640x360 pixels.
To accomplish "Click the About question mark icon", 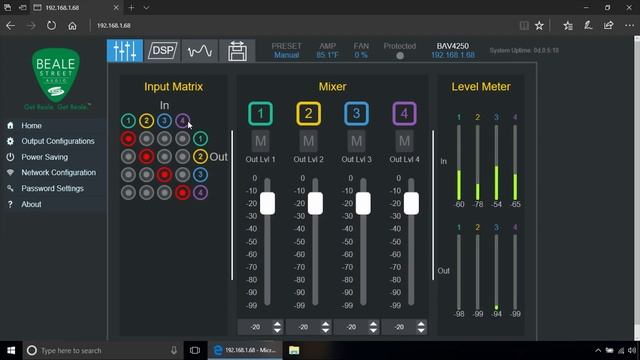I will 10,204.
